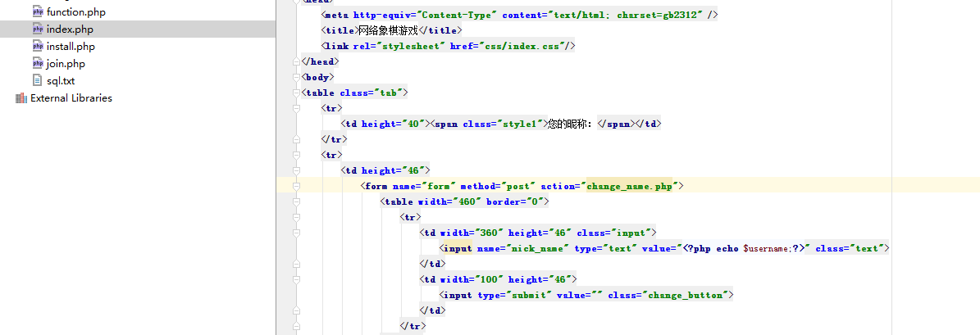Click the highlighted change_name.php action value

628,186
